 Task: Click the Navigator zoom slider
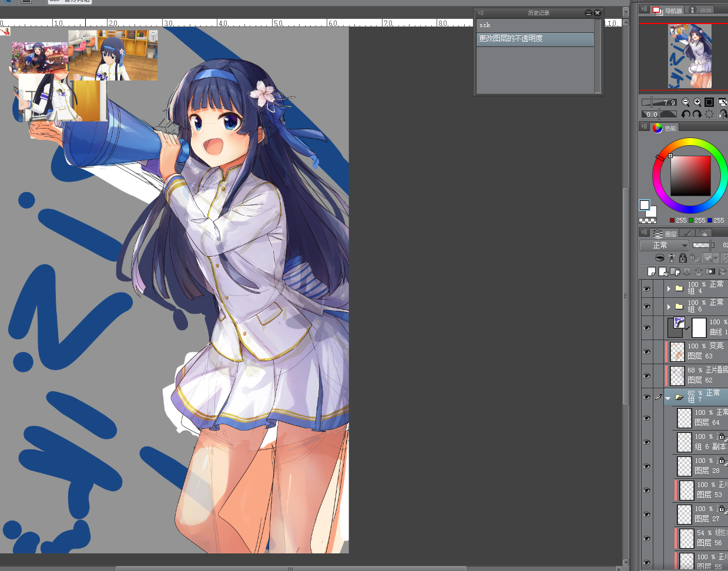coord(659,102)
